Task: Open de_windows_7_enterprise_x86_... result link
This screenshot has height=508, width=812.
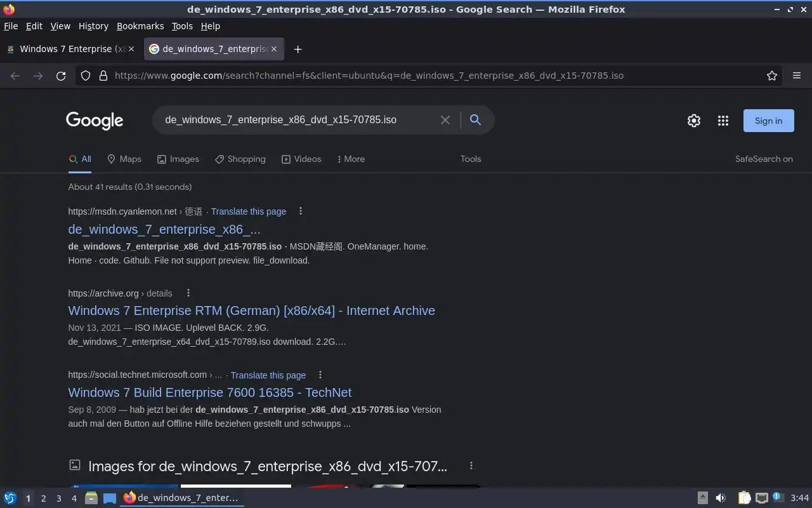Action: (164, 229)
